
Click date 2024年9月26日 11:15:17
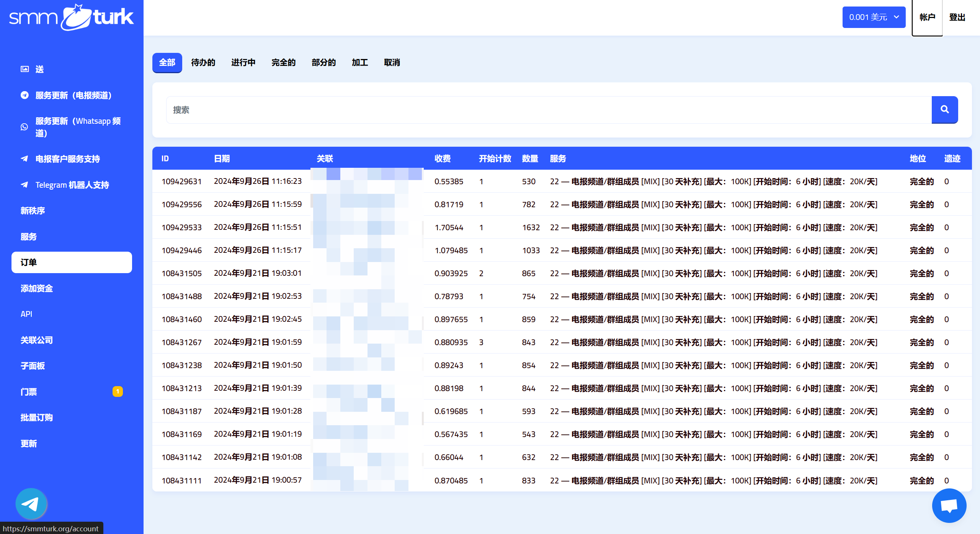(258, 250)
